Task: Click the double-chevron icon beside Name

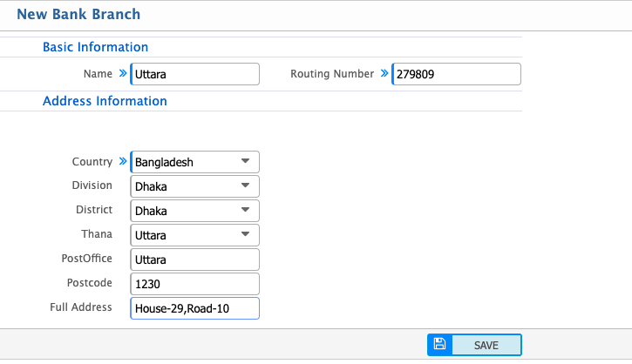Action: [122, 74]
